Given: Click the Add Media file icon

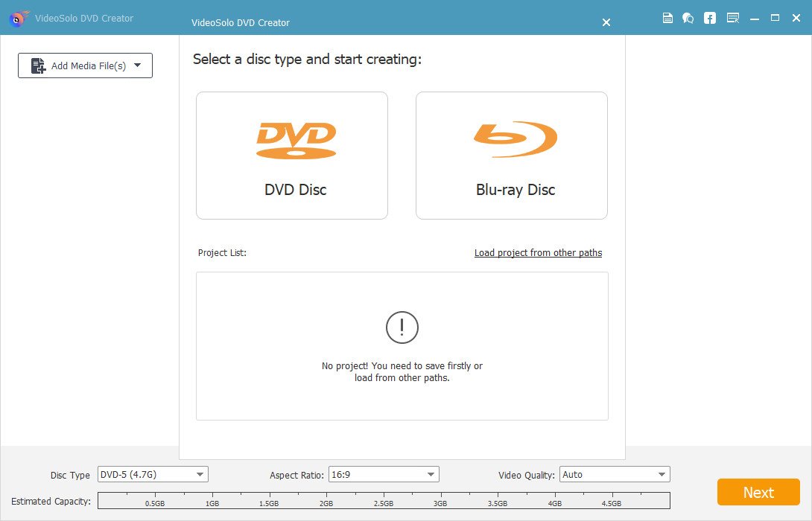Looking at the screenshot, I should click(38, 65).
